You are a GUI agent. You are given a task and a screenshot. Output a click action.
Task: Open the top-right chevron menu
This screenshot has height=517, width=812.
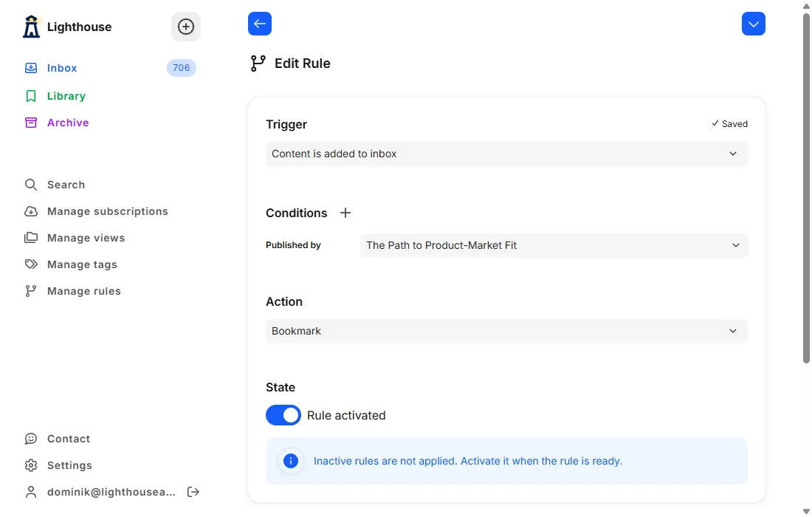[x=753, y=24]
